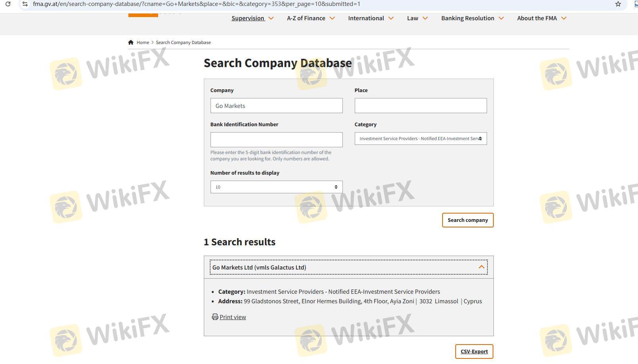Open the Law menu
Viewport: 638px width, 364px height.
point(417,18)
